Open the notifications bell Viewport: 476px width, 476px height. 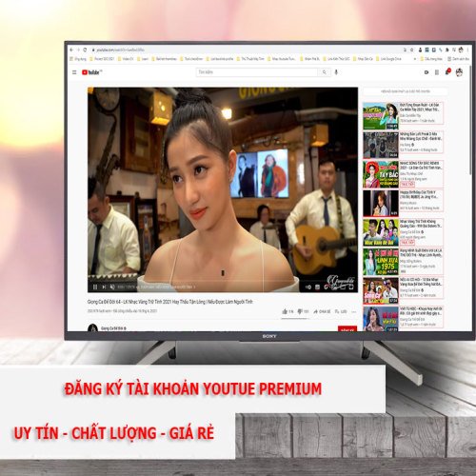click(447, 71)
